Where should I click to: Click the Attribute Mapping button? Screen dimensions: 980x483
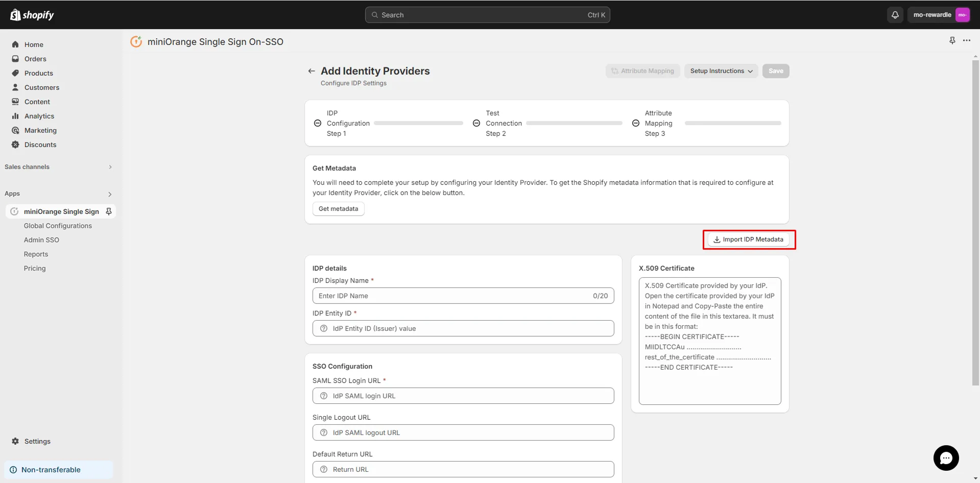coord(642,71)
